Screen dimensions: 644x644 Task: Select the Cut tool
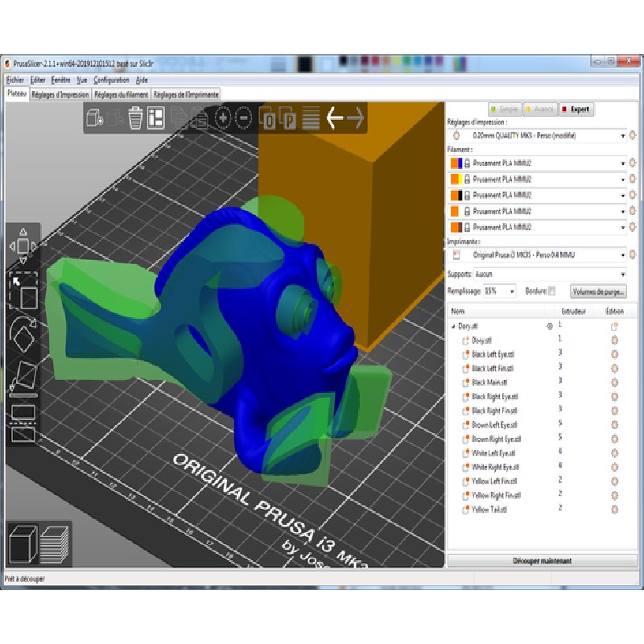[x=23, y=423]
